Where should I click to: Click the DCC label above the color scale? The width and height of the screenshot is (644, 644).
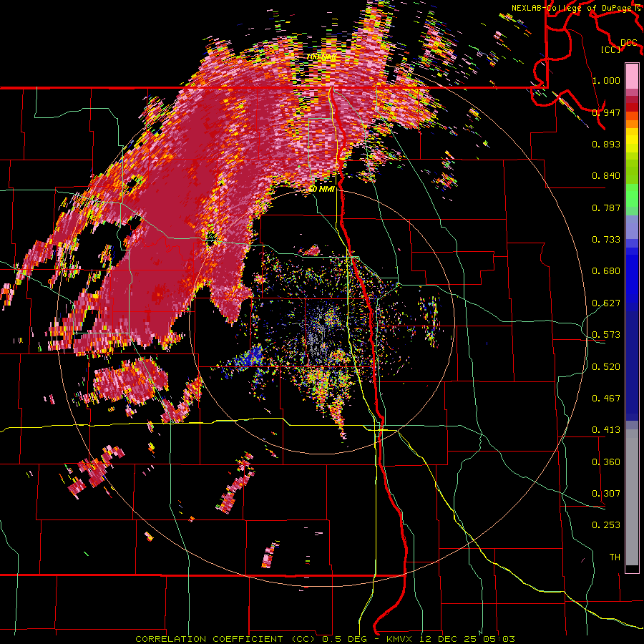[x=629, y=43]
